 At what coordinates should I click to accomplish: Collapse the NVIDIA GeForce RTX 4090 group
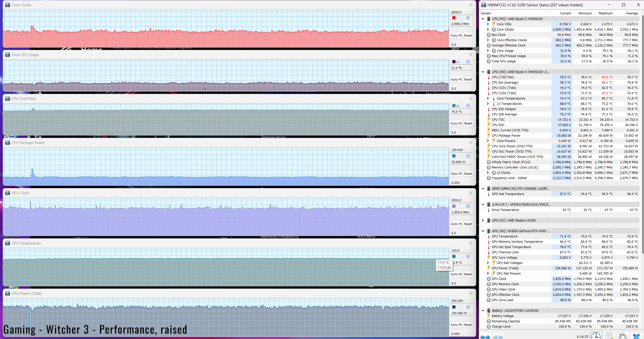483,231
